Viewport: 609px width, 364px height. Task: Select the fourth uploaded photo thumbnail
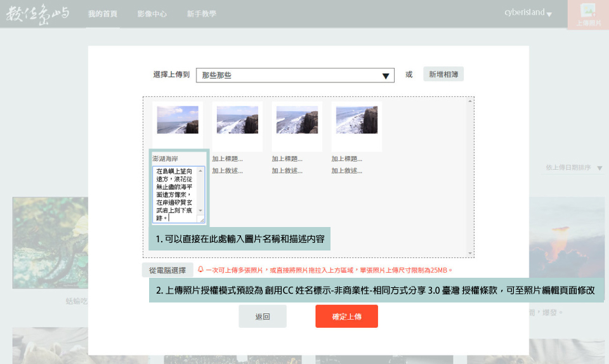click(357, 120)
